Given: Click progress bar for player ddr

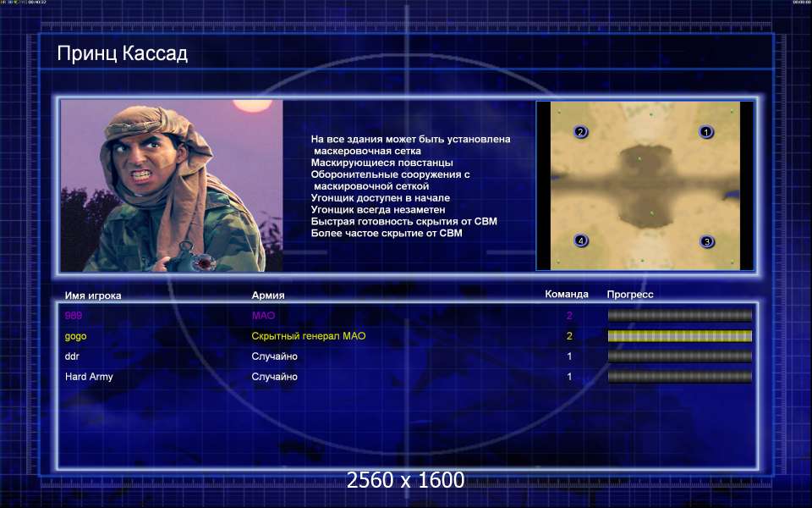Looking at the screenshot, I should [x=679, y=356].
